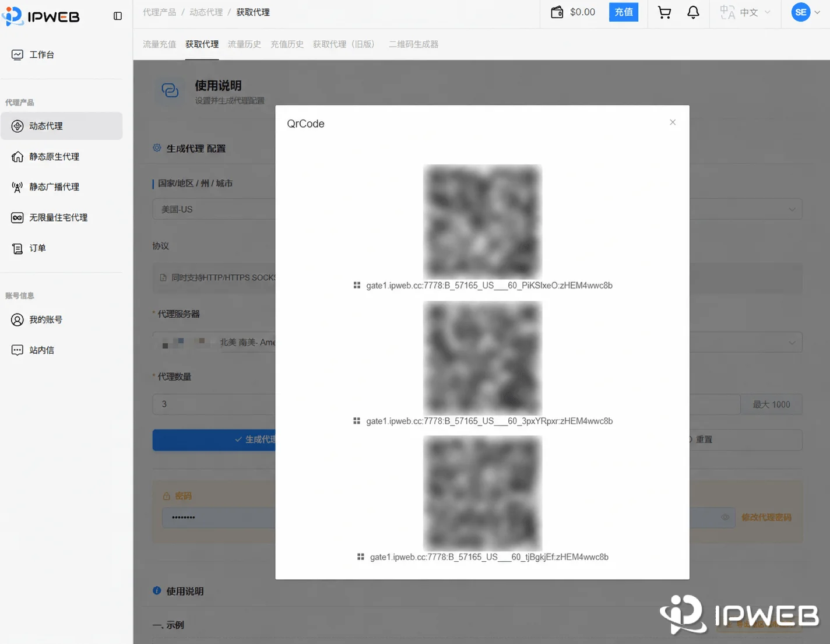Expand the rightmost region dropdown chevron

[x=792, y=209]
